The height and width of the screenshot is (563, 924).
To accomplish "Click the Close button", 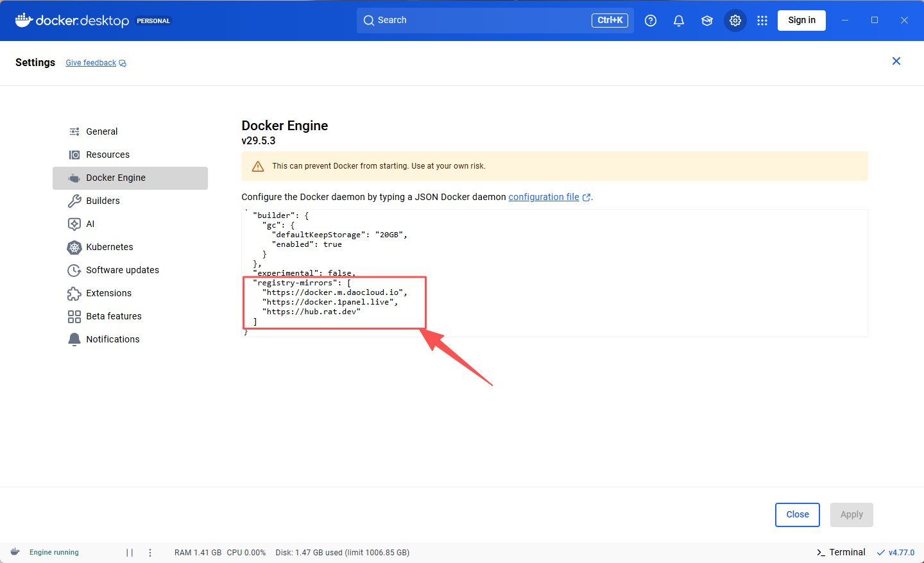I will point(798,515).
